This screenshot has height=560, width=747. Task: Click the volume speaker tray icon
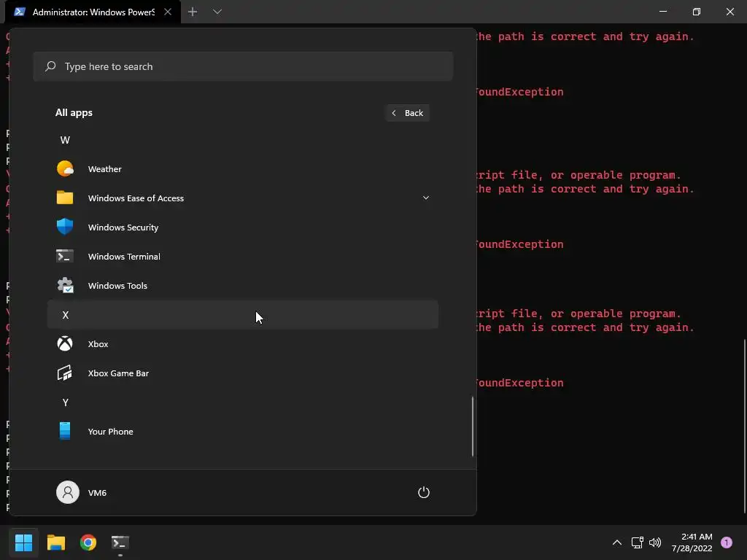(655, 542)
